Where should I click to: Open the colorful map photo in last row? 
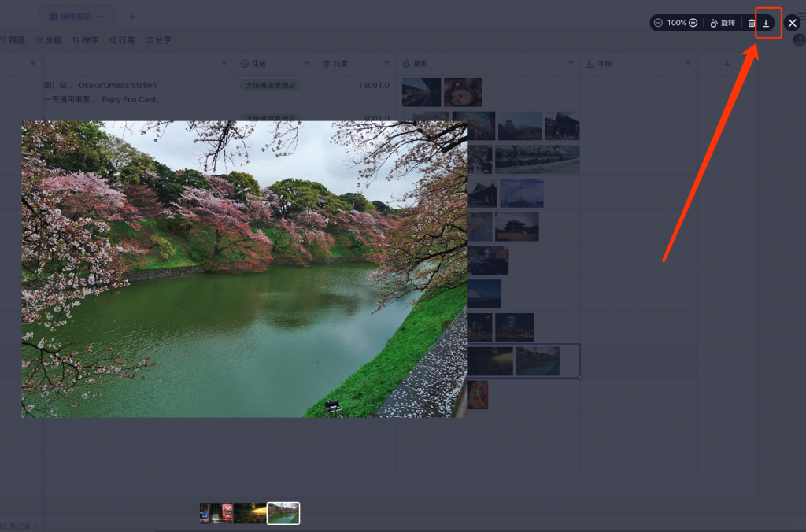point(478,395)
